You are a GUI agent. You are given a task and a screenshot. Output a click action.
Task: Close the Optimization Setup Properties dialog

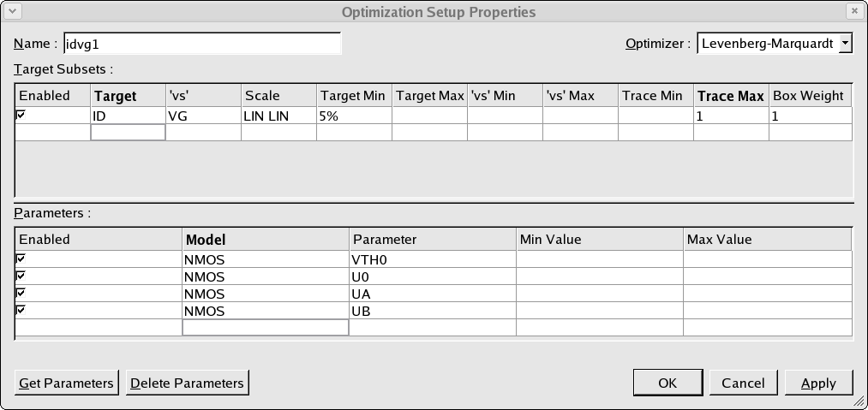[x=853, y=11]
